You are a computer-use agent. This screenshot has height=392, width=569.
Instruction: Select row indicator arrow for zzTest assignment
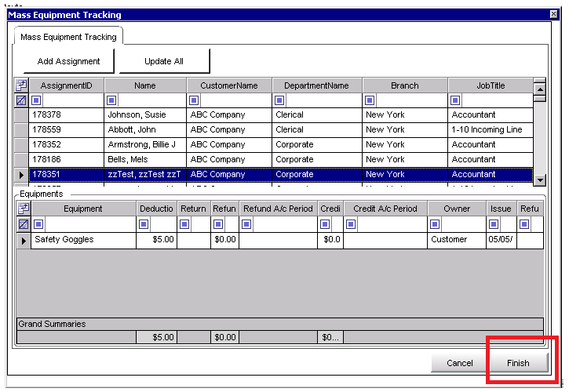coord(21,175)
